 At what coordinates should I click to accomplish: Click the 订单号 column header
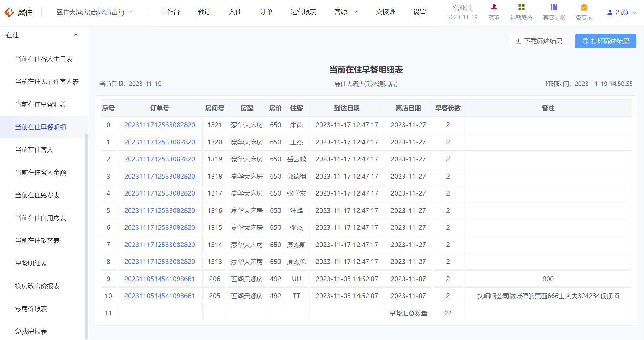[x=160, y=108]
